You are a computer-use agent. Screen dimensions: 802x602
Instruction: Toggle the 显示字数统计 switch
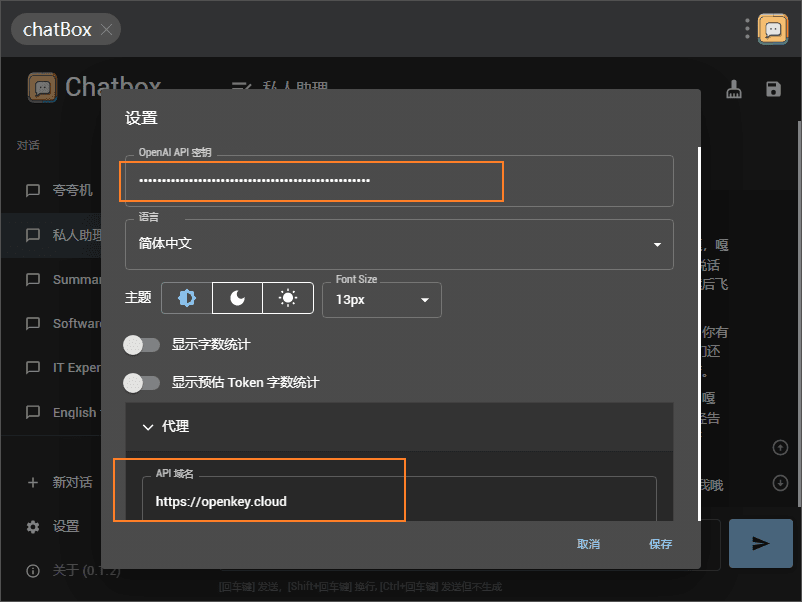(x=142, y=345)
